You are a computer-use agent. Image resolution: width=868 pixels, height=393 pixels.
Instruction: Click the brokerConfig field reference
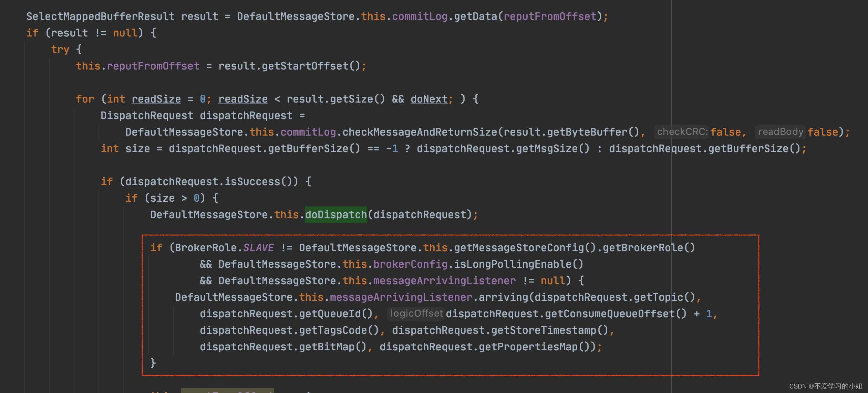click(x=410, y=264)
